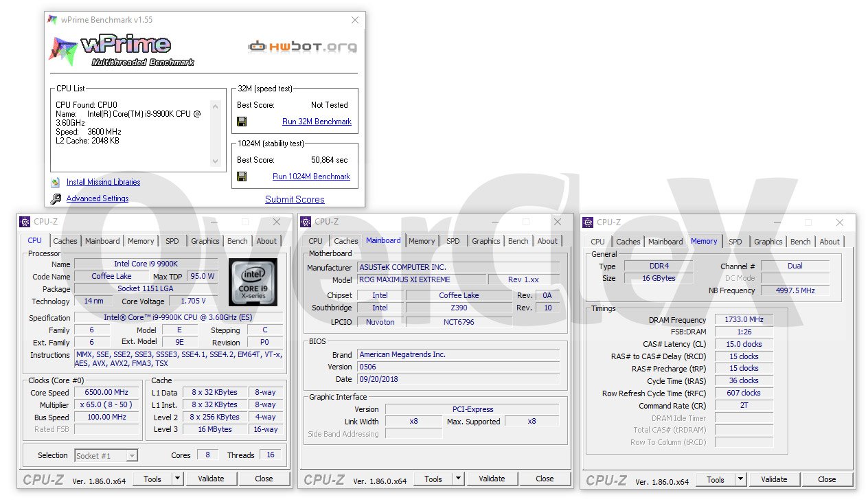Click Core Voltage value 1.705 V

click(x=193, y=301)
